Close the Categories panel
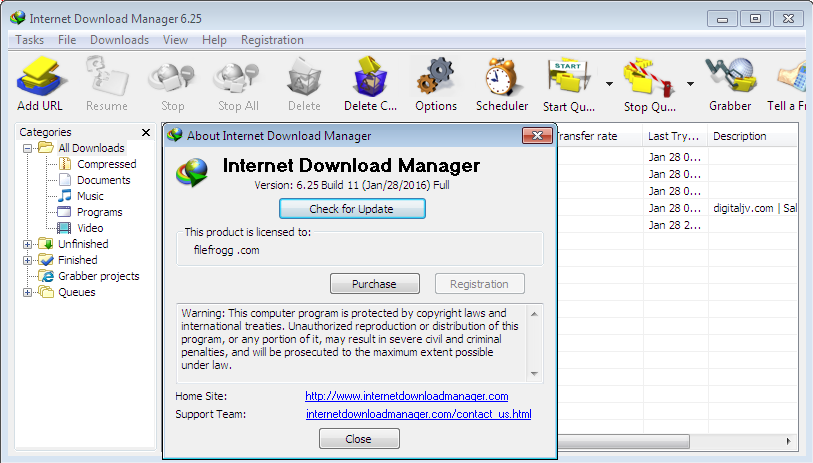The height and width of the screenshot is (463, 813). [x=146, y=133]
